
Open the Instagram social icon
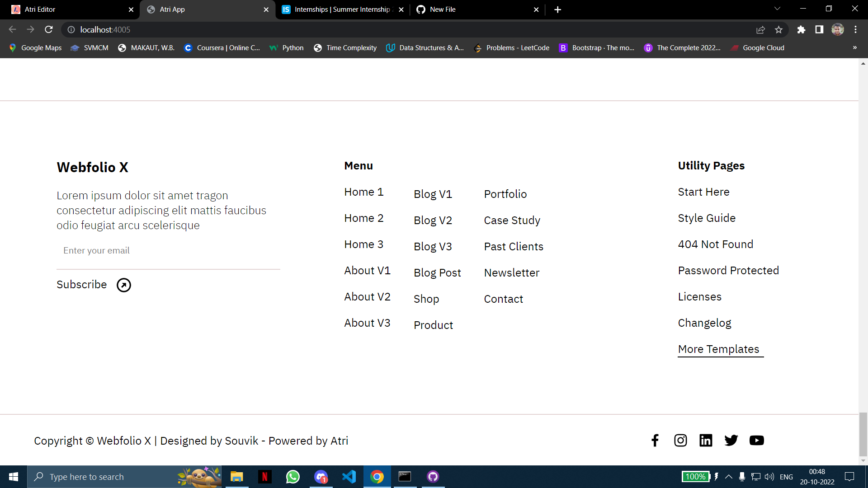coord(680,440)
